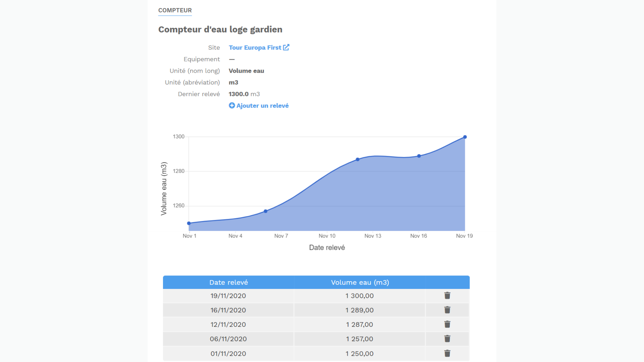Click the Compteur d'eau loge gardien heading
The height and width of the screenshot is (362, 644).
[220, 29]
